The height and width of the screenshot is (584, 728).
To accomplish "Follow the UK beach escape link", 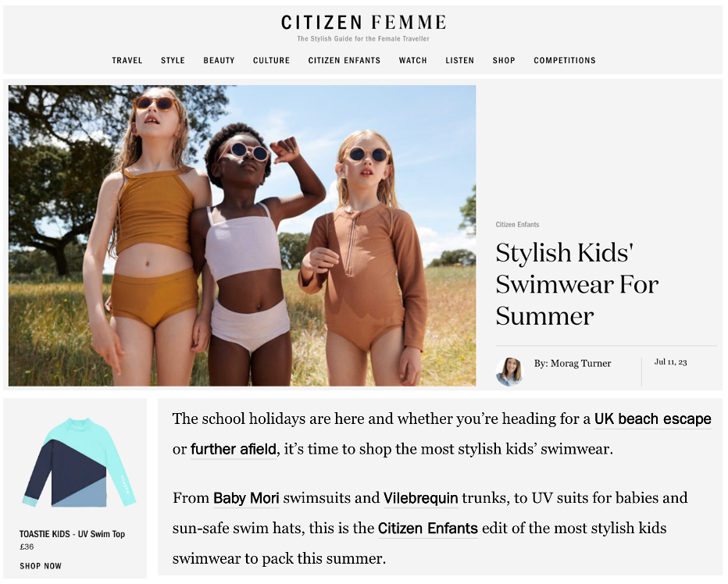I will point(653,418).
